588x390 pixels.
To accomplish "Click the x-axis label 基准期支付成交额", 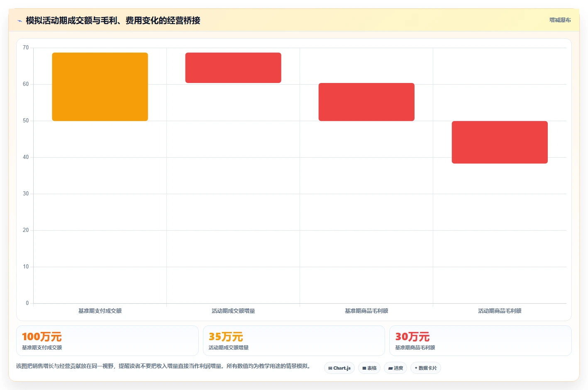I will tap(100, 311).
